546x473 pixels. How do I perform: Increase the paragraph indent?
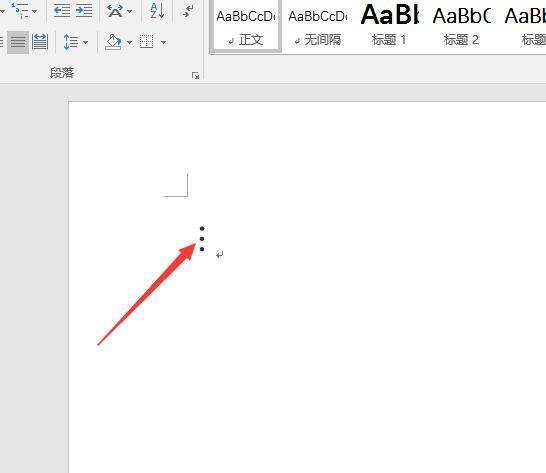point(84,11)
